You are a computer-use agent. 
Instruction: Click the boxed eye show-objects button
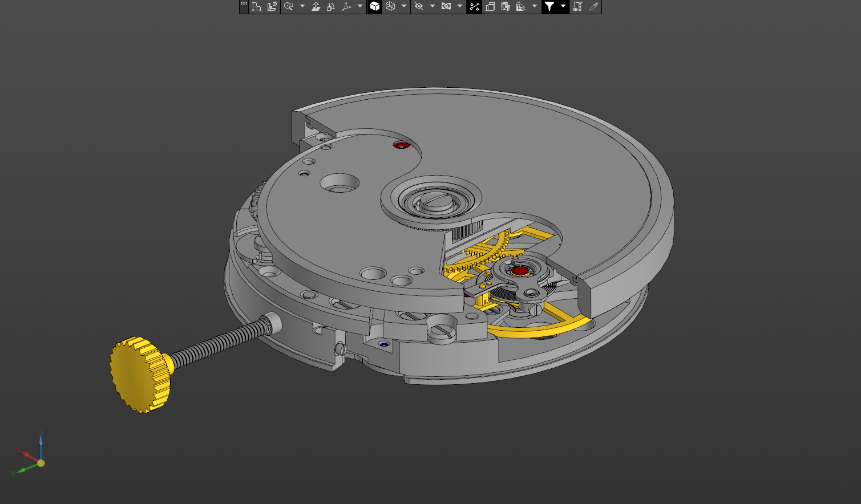pyautogui.click(x=446, y=6)
